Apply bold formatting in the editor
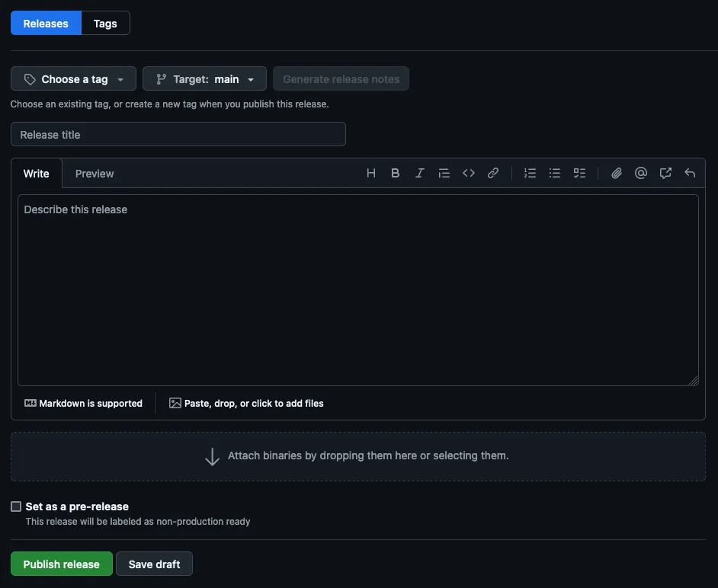This screenshot has height=588, width=718. [x=396, y=173]
